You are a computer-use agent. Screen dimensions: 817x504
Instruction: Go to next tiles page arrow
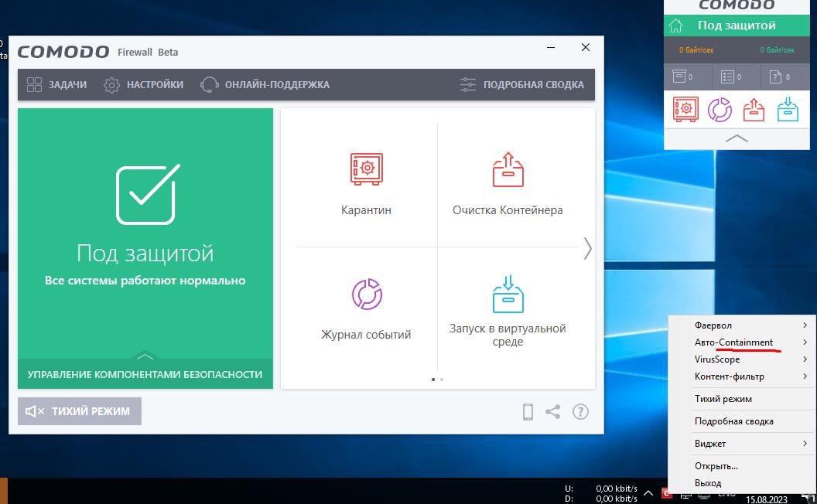click(587, 248)
